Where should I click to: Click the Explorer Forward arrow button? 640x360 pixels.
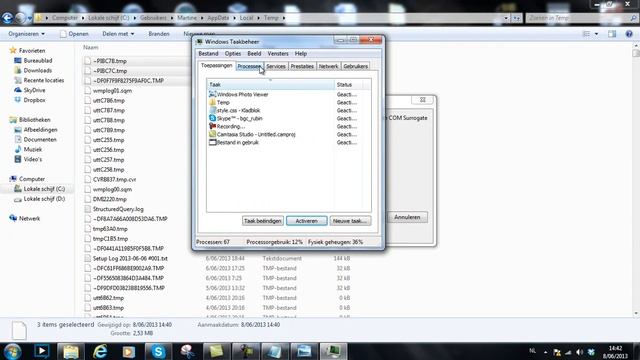click(x=20, y=18)
